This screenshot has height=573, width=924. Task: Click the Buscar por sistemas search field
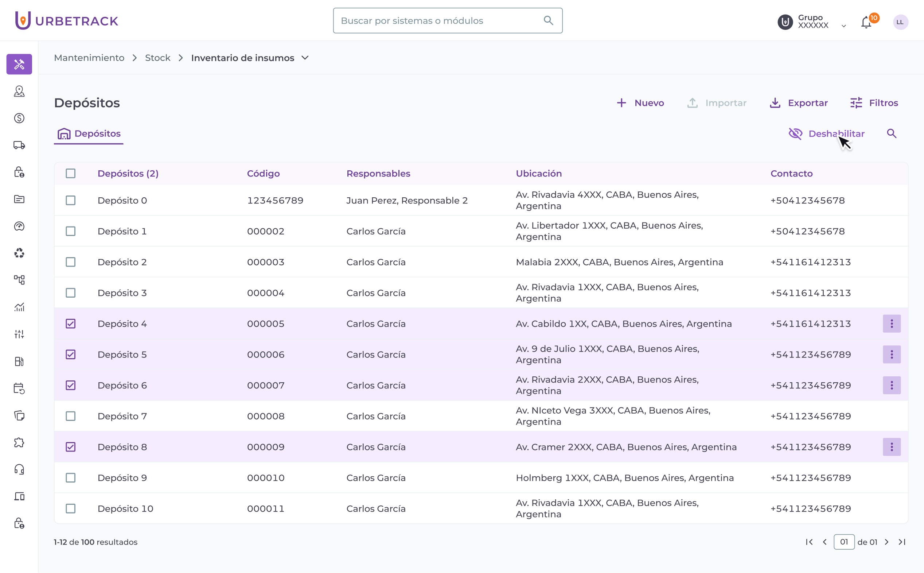coord(439,20)
